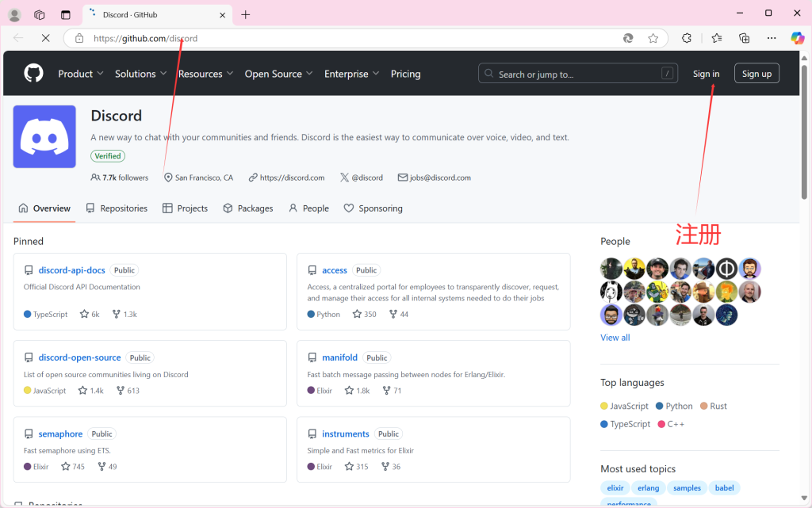Screen dimensions: 812x508
Task: Add this page to favorites star
Action: pos(653,38)
